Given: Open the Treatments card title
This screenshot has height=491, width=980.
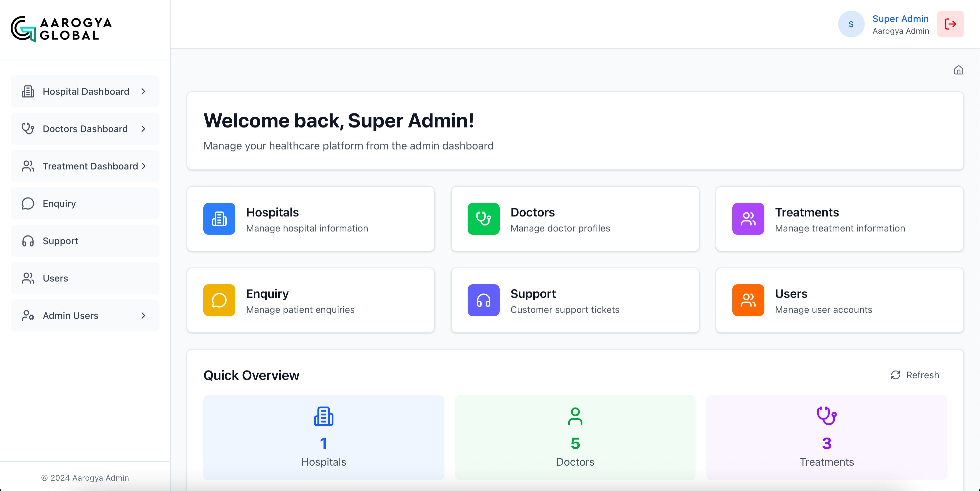Looking at the screenshot, I should [807, 212].
